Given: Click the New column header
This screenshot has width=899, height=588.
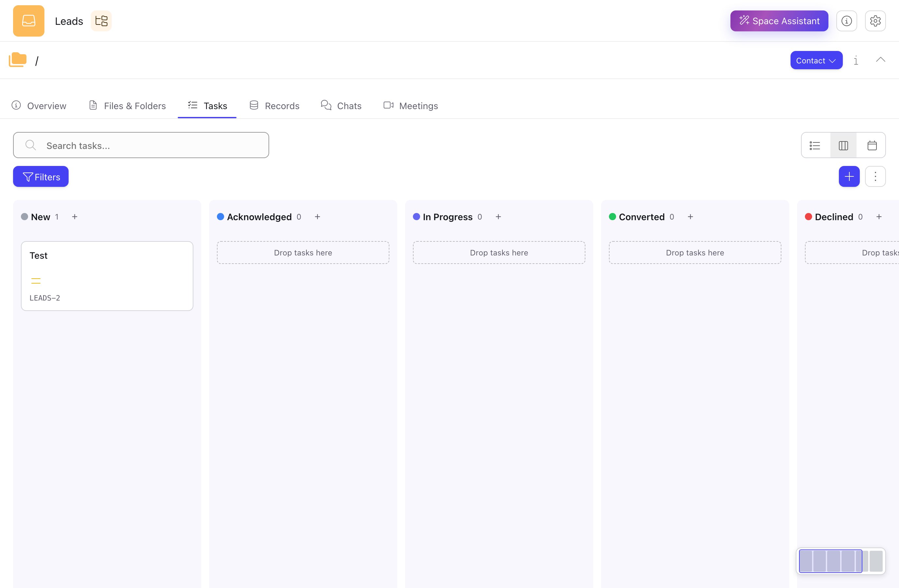Looking at the screenshot, I should pyautogui.click(x=41, y=217).
